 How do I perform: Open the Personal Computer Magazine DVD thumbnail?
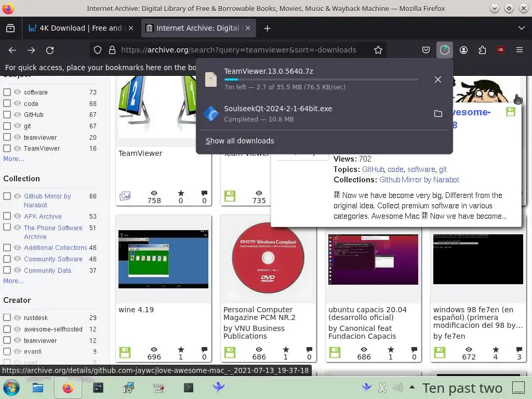[268, 258]
